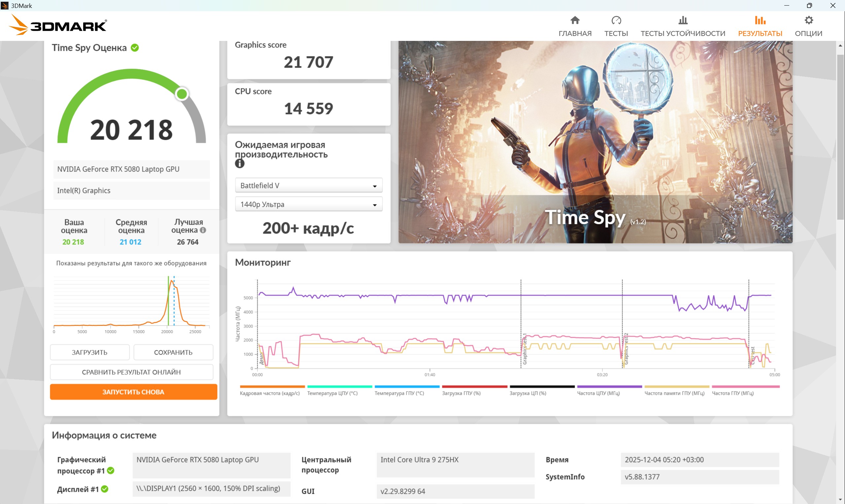Click the NVIDIA GeForce RTX 5080 Laptop GPU card under the gauge
This screenshot has height=504, width=845.
point(131,169)
